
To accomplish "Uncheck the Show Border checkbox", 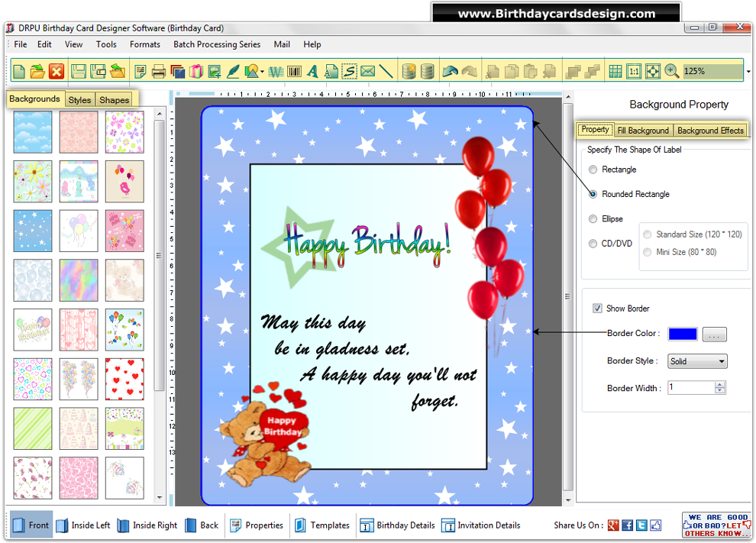I will (598, 309).
